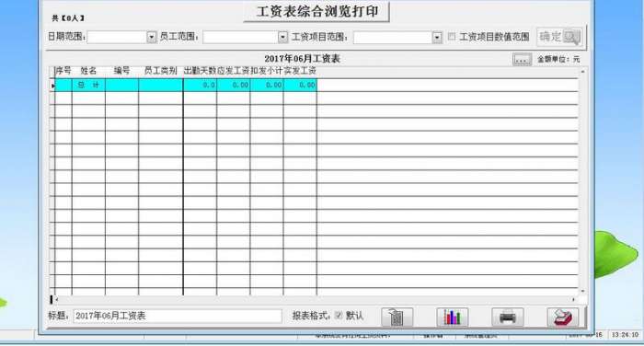The image size is (644, 346).
Task: Toggle the 默认 report format checkbox
Action: point(339,316)
